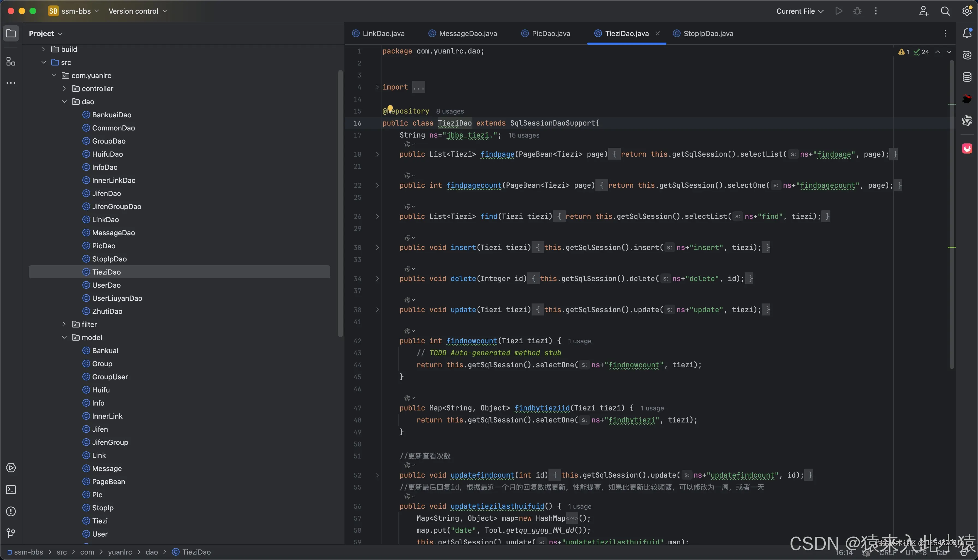This screenshot has height=560, width=978.
Task: Click the Debug bug icon
Action: pyautogui.click(x=857, y=11)
